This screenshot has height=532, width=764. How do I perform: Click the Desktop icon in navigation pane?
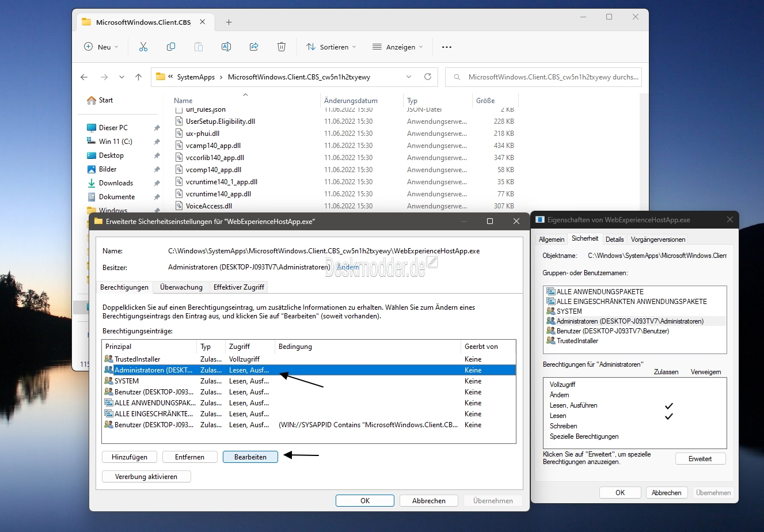pyautogui.click(x=92, y=155)
